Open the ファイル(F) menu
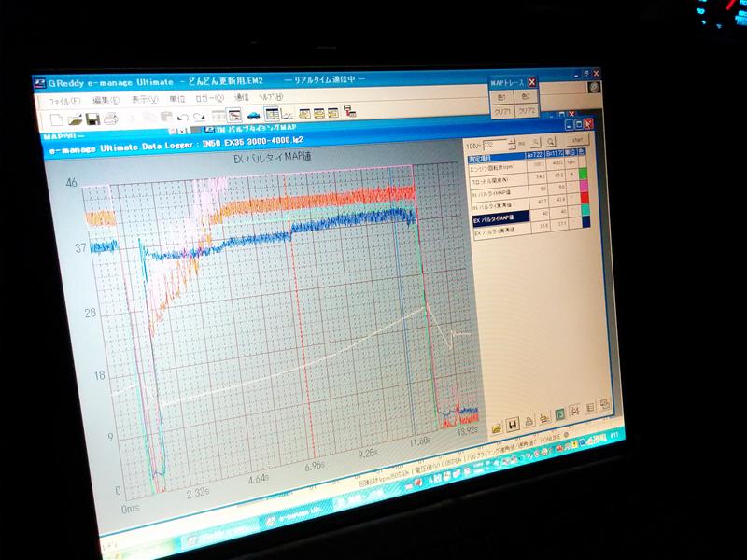Image resolution: width=747 pixels, height=560 pixels. point(64,101)
